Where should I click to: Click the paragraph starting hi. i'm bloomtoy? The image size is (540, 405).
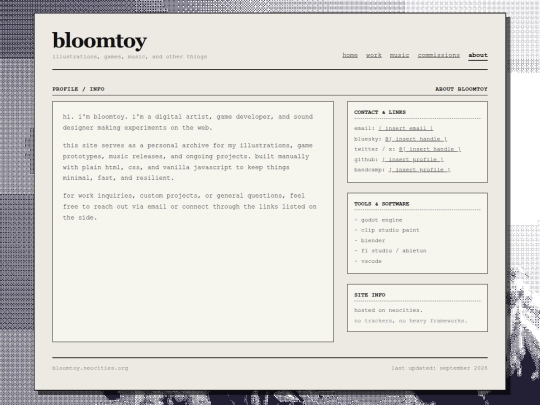(x=188, y=122)
